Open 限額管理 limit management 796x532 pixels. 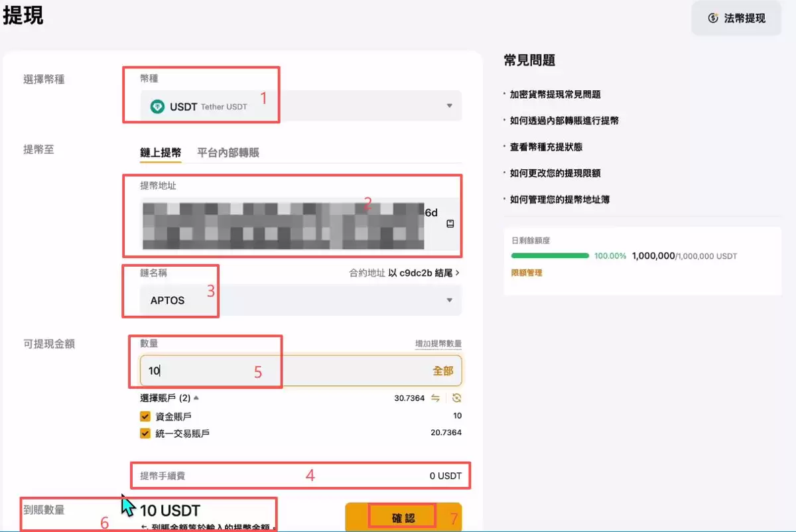[526, 273]
